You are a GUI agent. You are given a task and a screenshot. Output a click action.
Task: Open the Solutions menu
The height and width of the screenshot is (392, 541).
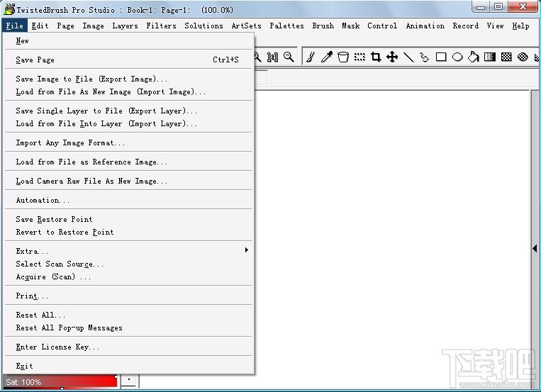click(203, 26)
